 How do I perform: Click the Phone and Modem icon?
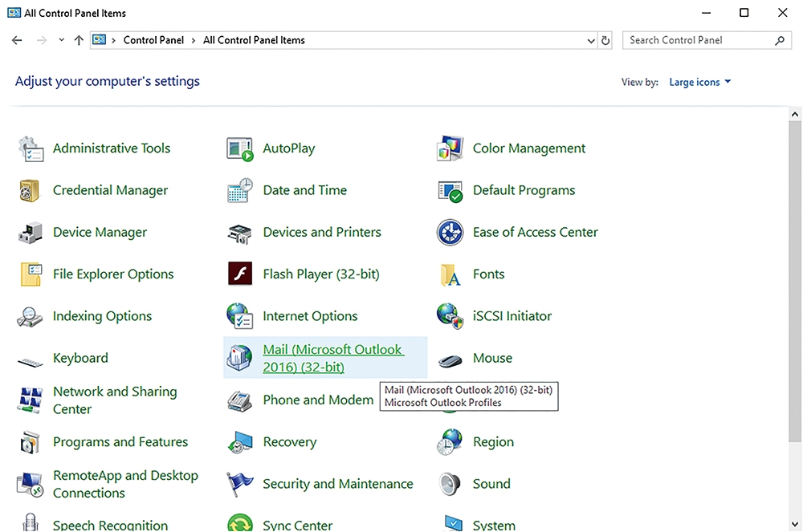coord(239,401)
